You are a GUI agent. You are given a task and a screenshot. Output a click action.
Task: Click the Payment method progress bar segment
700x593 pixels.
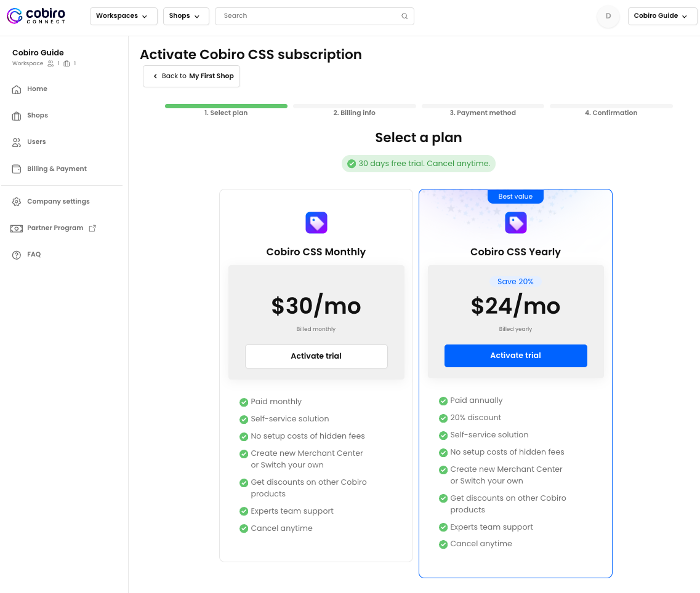(483, 106)
